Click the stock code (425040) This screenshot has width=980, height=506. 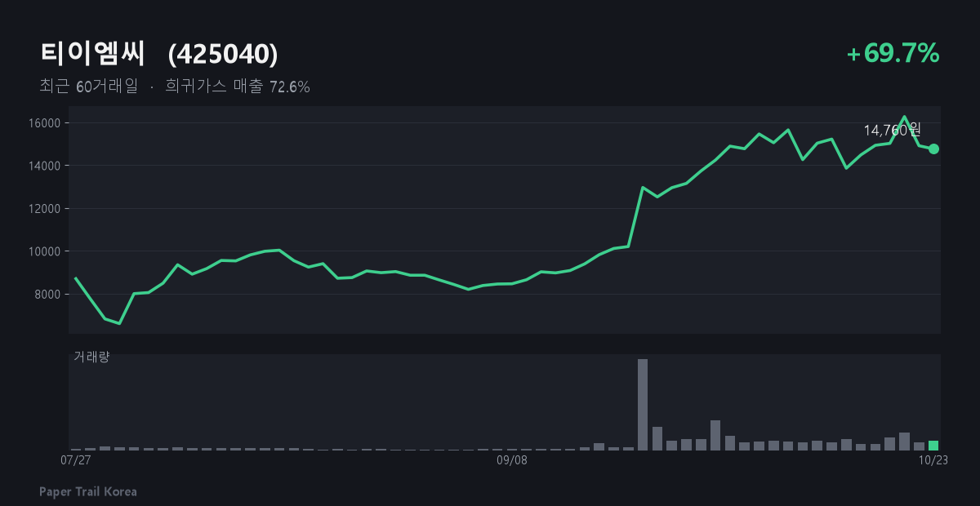[x=223, y=55]
